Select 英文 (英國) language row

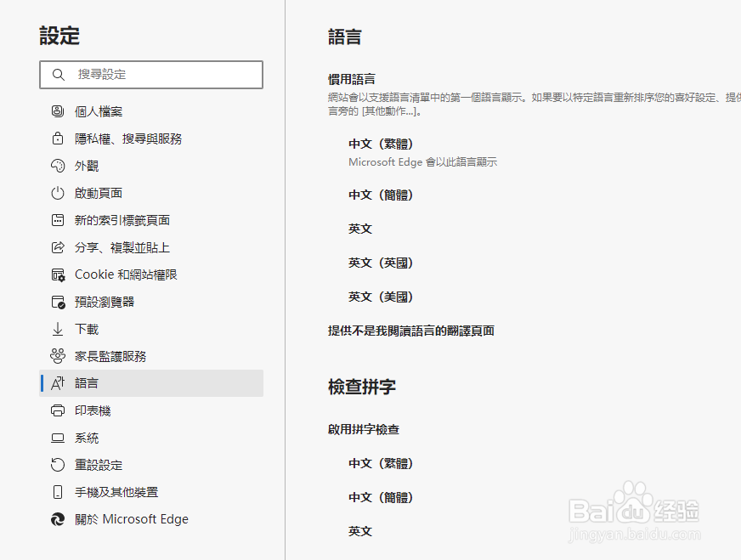pyautogui.click(x=381, y=263)
